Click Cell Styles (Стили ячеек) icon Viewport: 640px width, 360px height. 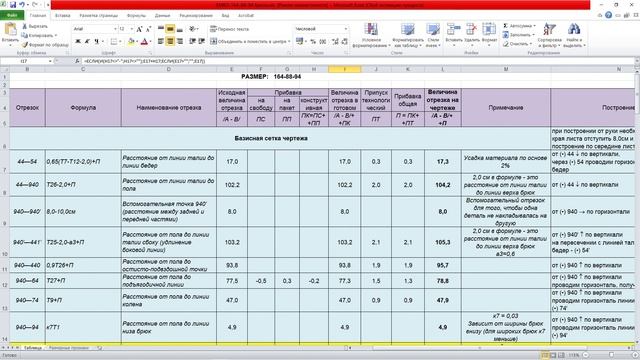(433, 29)
